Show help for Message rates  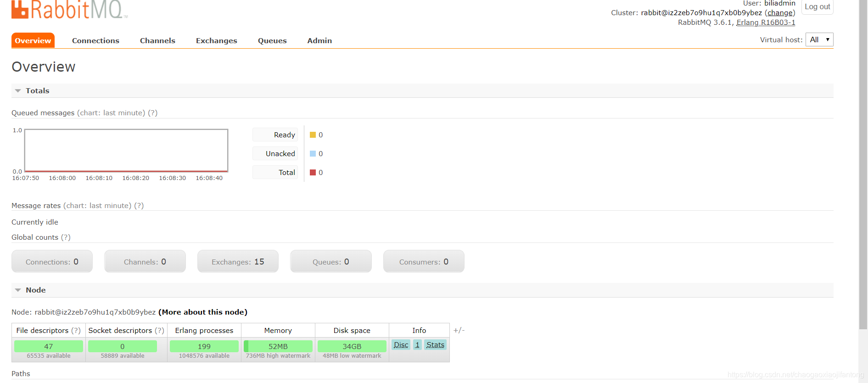139,206
